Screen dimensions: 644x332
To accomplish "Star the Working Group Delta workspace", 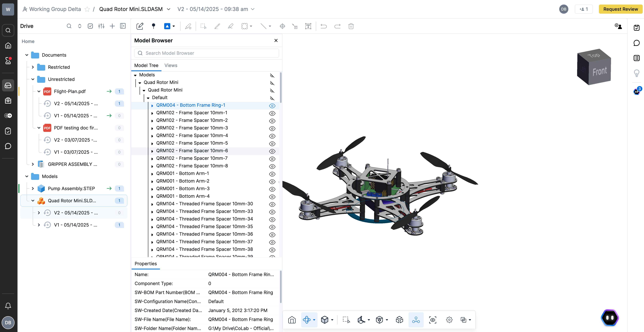I will click(87, 9).
